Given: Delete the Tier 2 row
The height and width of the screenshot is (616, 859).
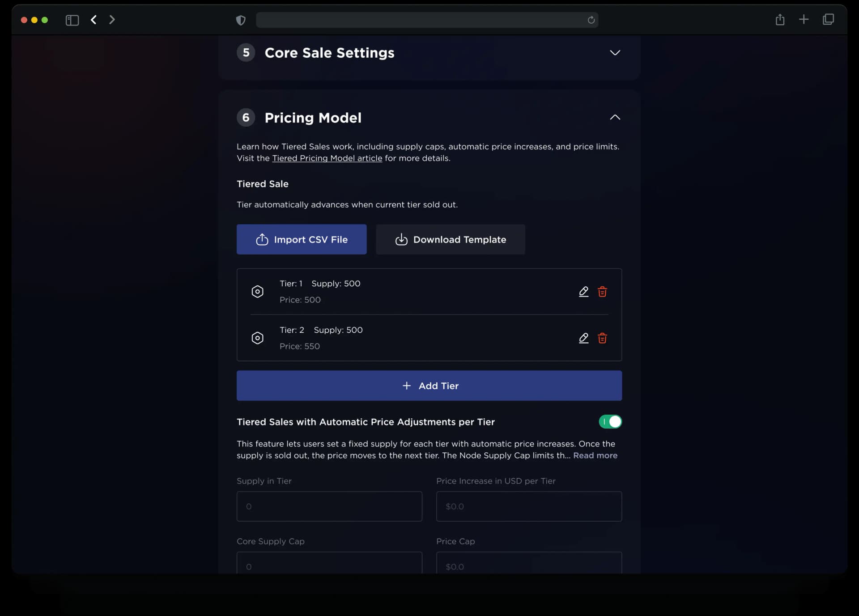Looking at the screenshot, I should (602, 338).
